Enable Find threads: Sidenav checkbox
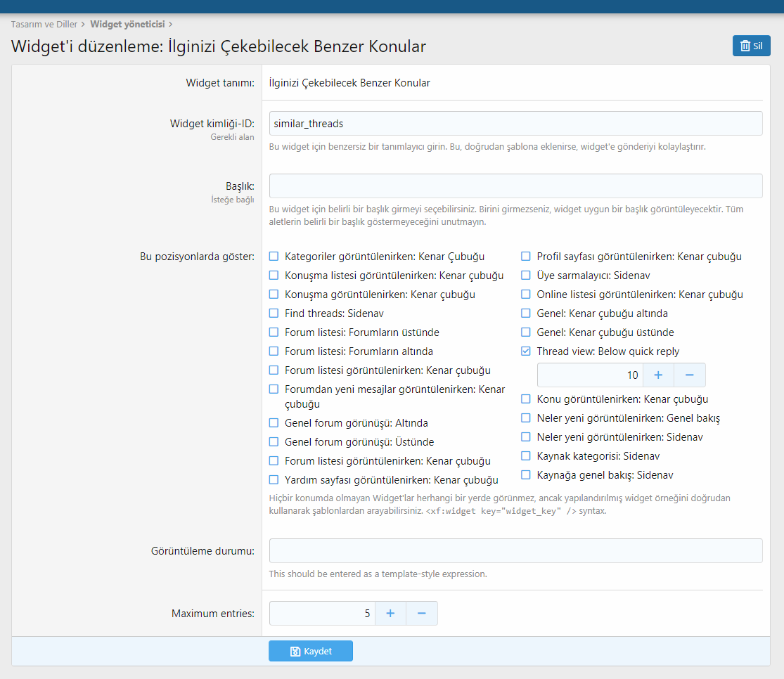Viewport: 784px width, 679px height. [x=274, y=313]
